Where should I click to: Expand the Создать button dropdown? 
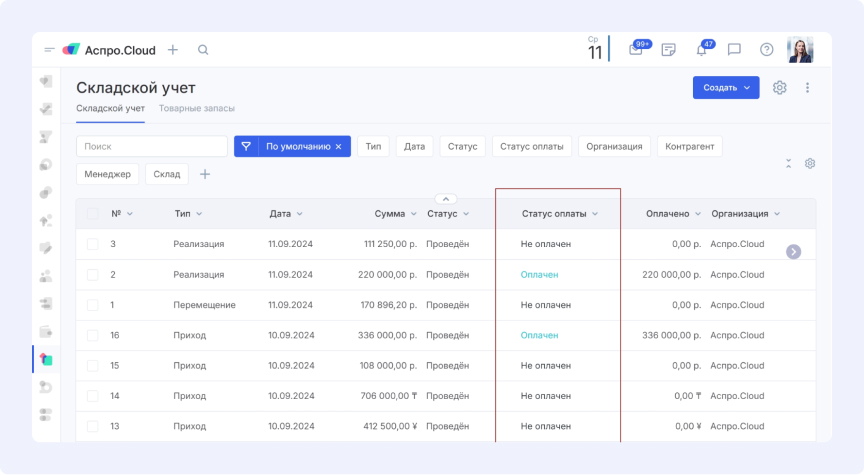(746, 88)
